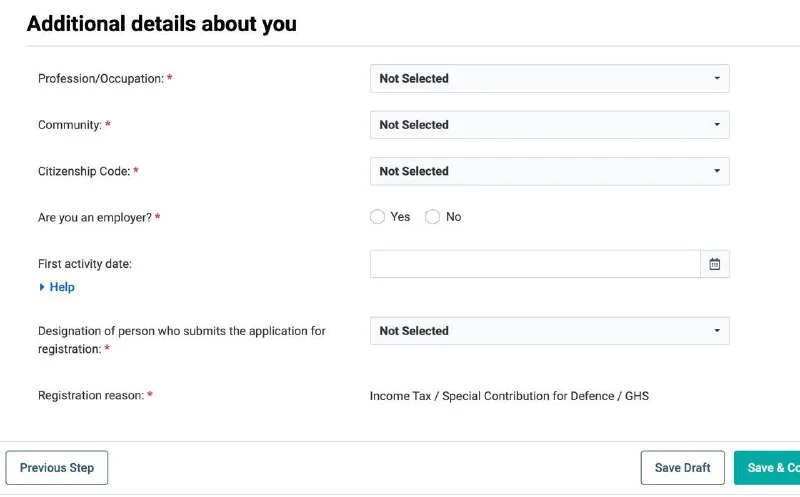Click the teal Save & Continue button
The width and height of the screenshot is (800, 497).
tap(768, 468)
